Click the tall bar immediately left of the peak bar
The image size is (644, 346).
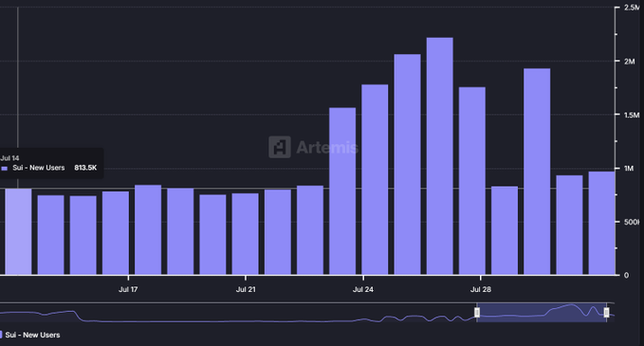pyautogui.click(x=407, y=164)
